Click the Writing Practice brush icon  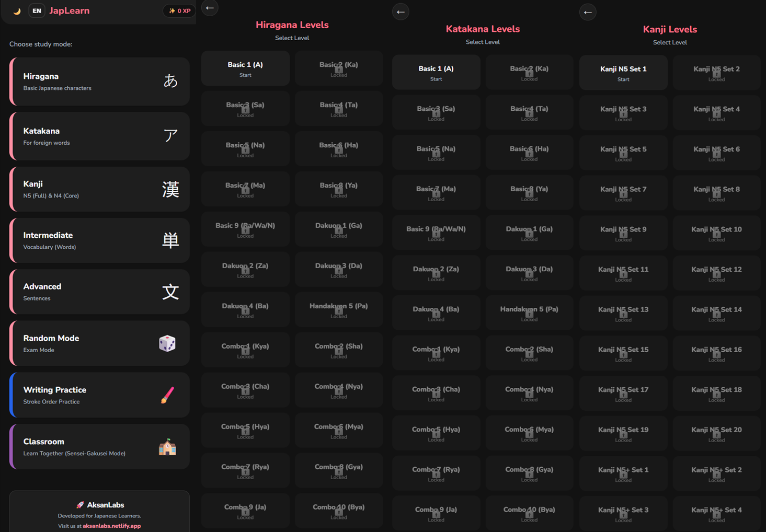[x=167, y=395]
